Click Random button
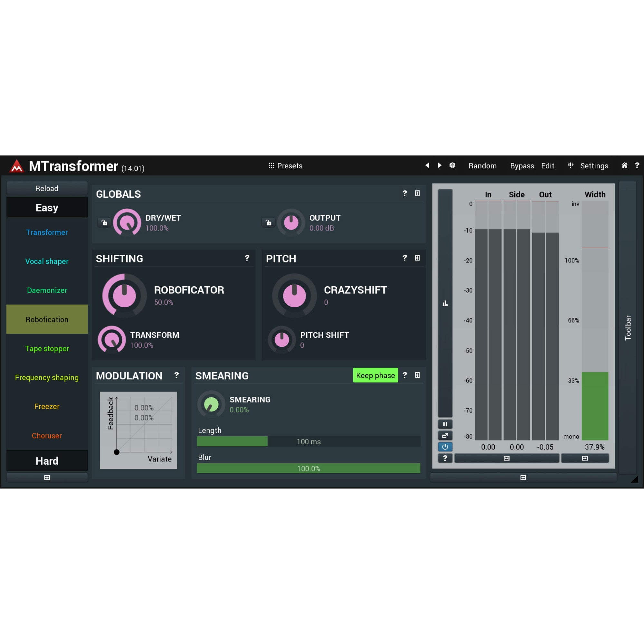 coord(483,166)
